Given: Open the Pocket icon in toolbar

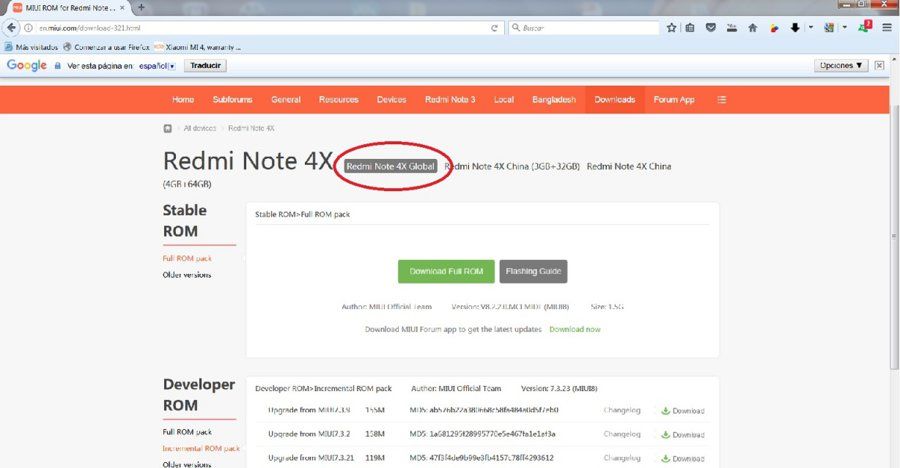Looking at the screenshot, I should pyautogui.click(x=711, y=28).
